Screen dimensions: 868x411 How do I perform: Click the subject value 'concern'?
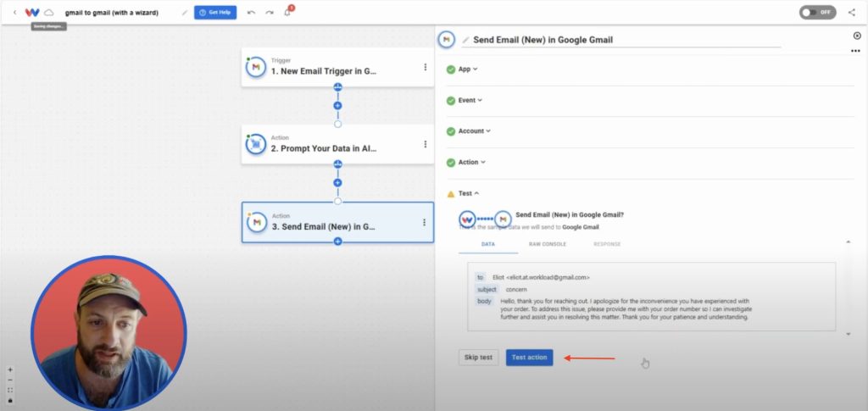[x=516, y=289]
